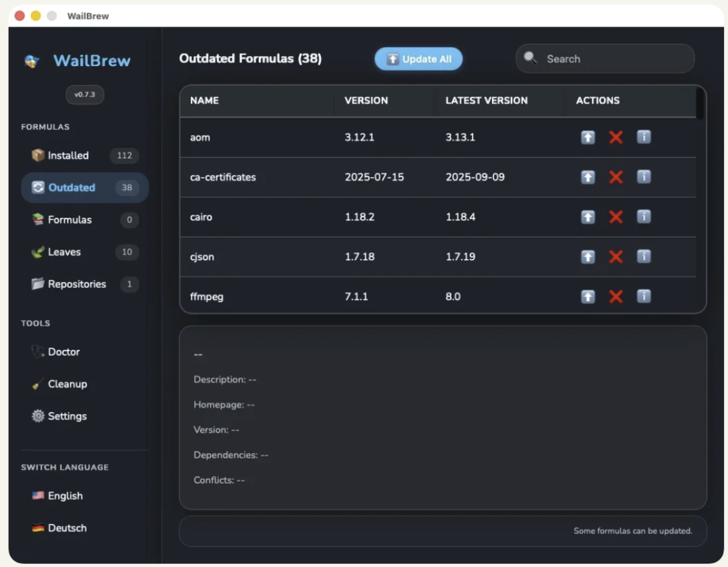Upgrade the cjson formula via arrow icon
Screen dimensions: 728x567
point(588,257)
